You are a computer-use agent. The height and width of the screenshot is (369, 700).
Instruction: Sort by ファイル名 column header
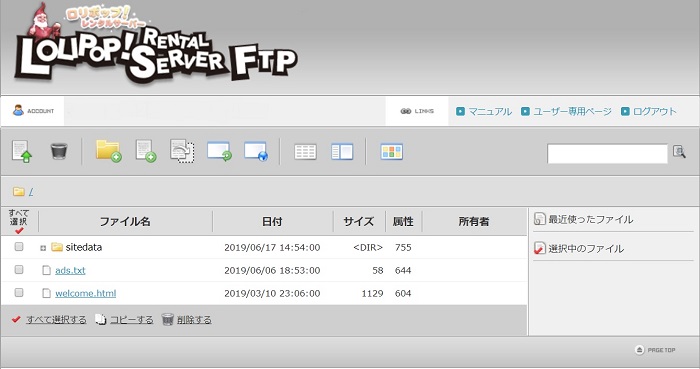tap(125, 222)
